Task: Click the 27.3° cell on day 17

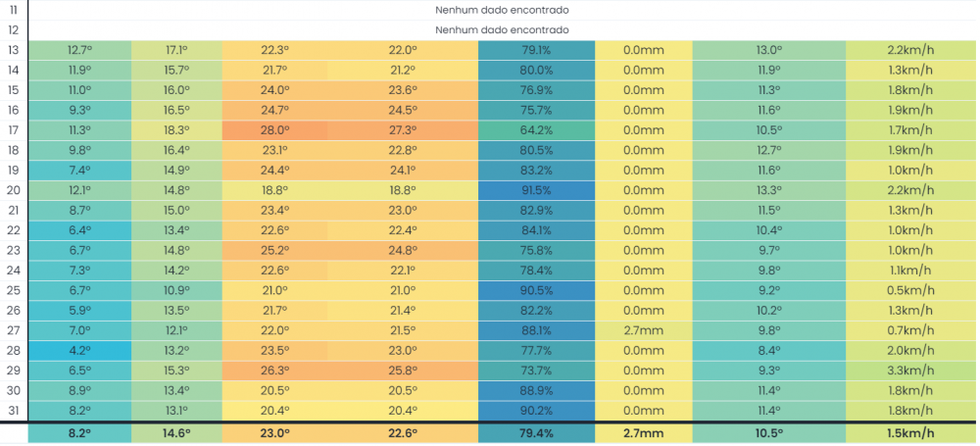Action: (x=403, y=130)
